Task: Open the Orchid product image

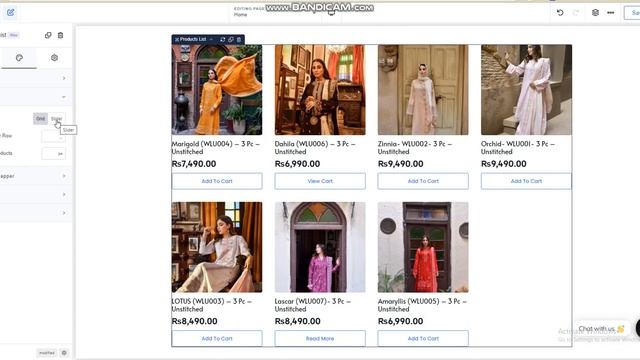Action: 526,90
